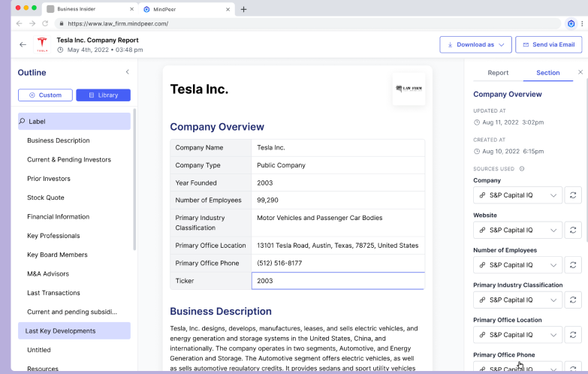Switch to the Business Insider browser tab

pyautogui.click(x=89, y=9)
